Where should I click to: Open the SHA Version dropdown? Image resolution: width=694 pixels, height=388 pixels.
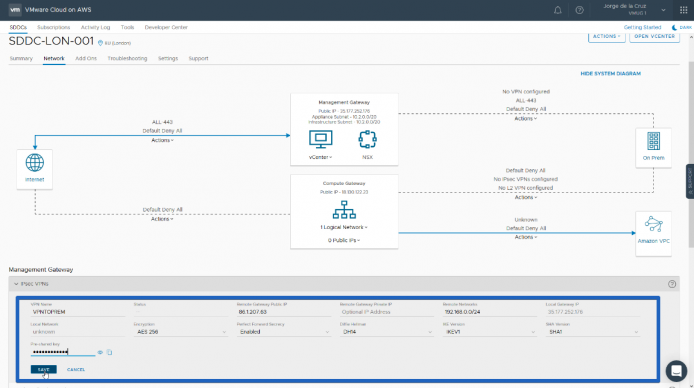tap(593, 332)
